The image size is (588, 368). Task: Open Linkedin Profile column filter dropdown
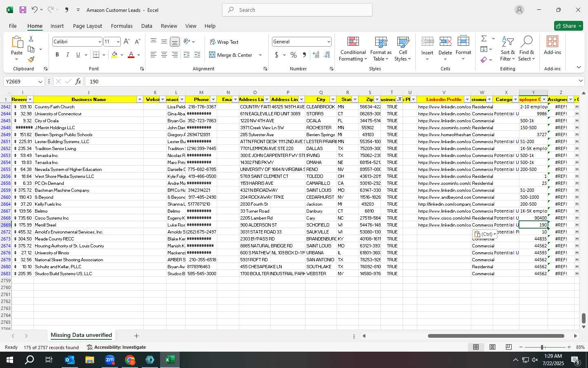467,99
